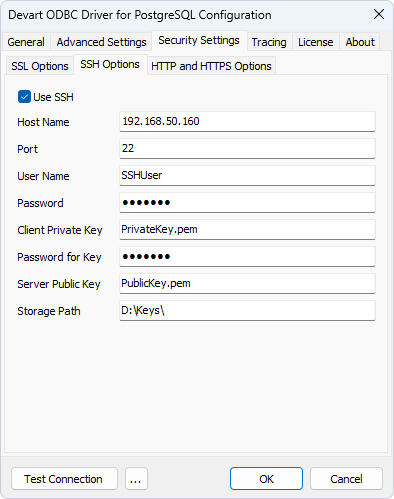The height and width of the screenshot is (499, 394).
Task: Select the SSH Options sub-tab
Action: coord(110,64)
